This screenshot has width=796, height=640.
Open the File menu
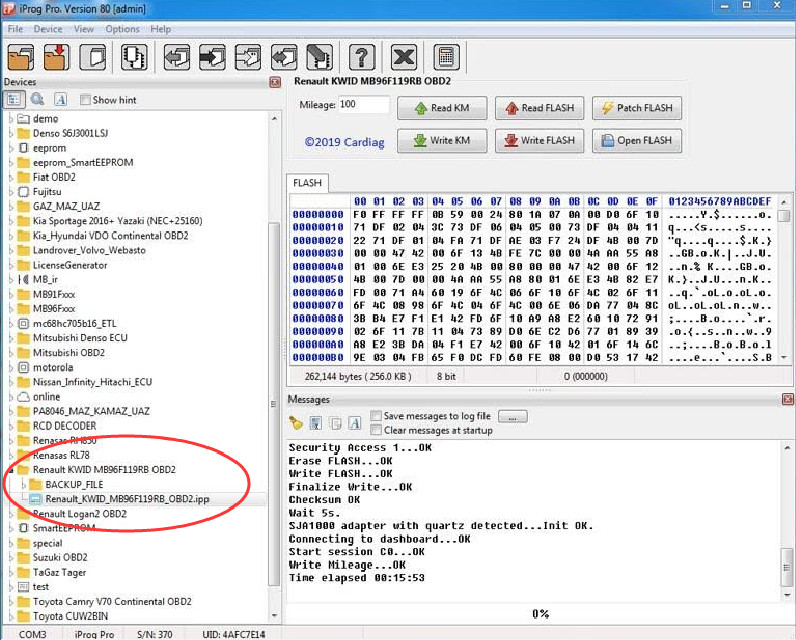click(x=15, y=29)
